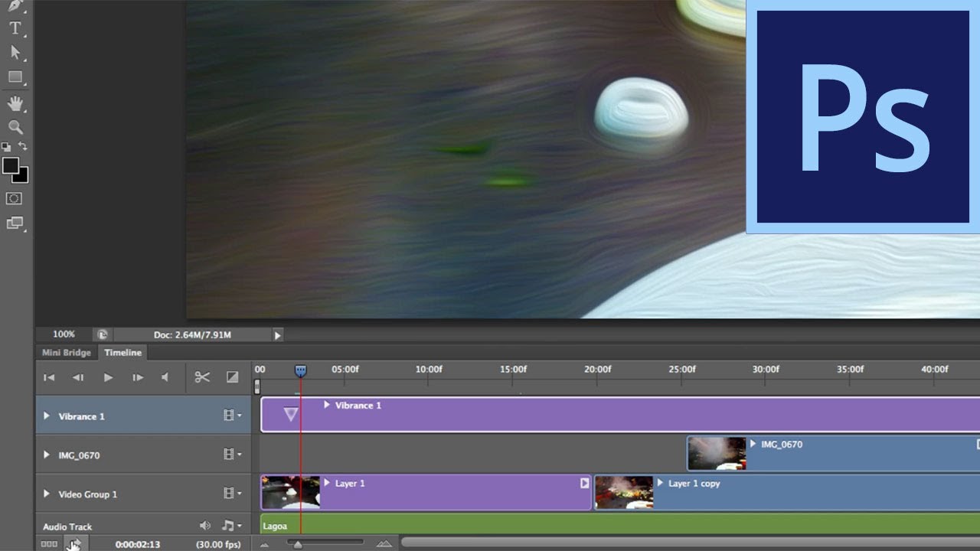Step forward to the next frame
Screen dimensions: 980x551
[138, 377]
